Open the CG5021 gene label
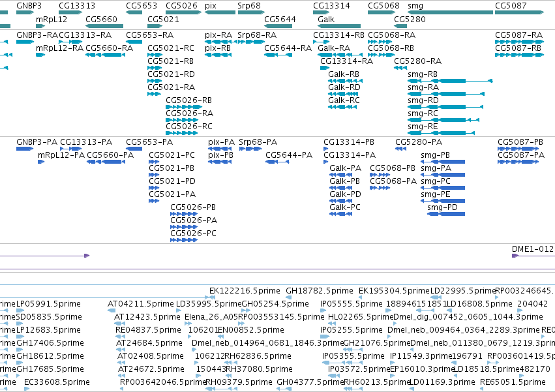 coord(163,19)
